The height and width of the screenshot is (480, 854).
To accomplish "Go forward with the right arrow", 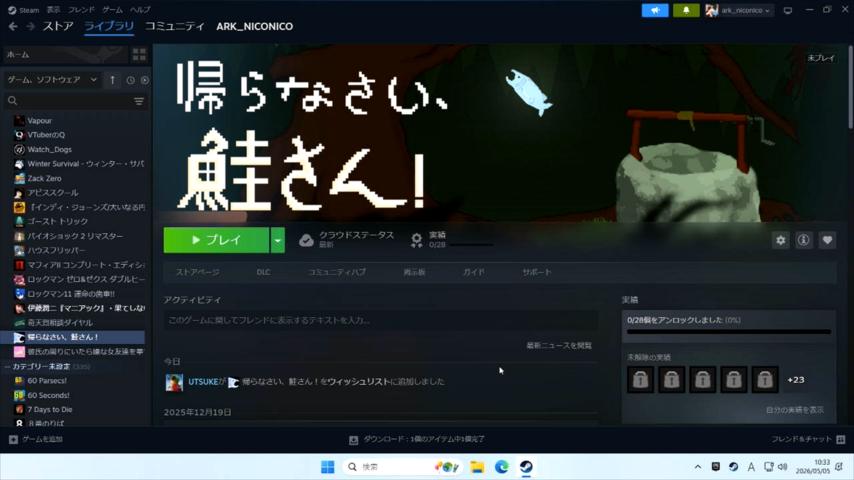I will pos(30,26).
